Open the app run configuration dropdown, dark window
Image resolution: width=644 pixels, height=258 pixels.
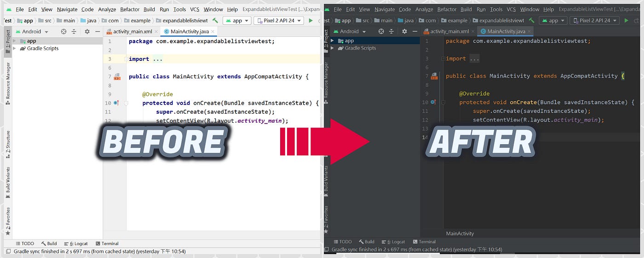553,20
